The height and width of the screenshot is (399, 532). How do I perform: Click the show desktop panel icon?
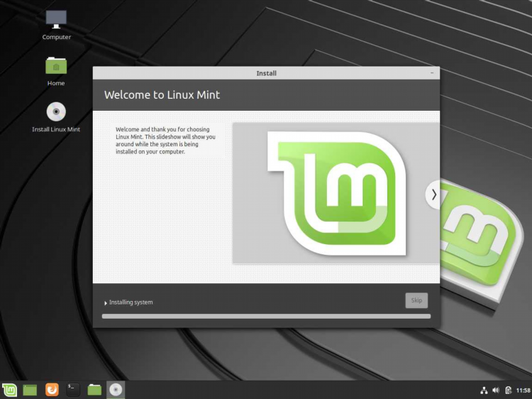[30, 390]
